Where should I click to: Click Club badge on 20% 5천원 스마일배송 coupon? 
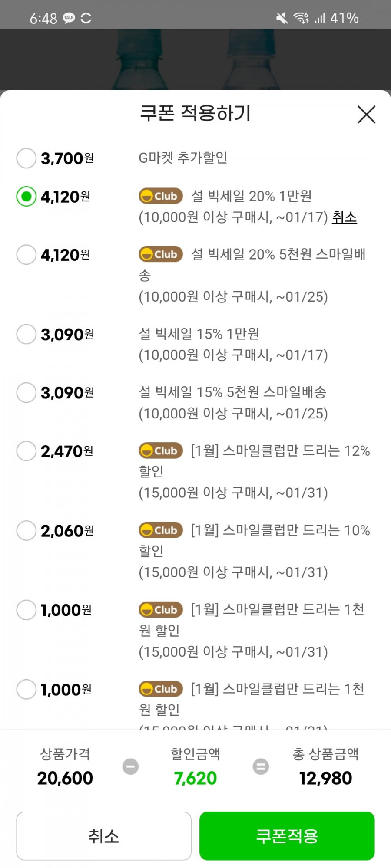pos(161,254)
